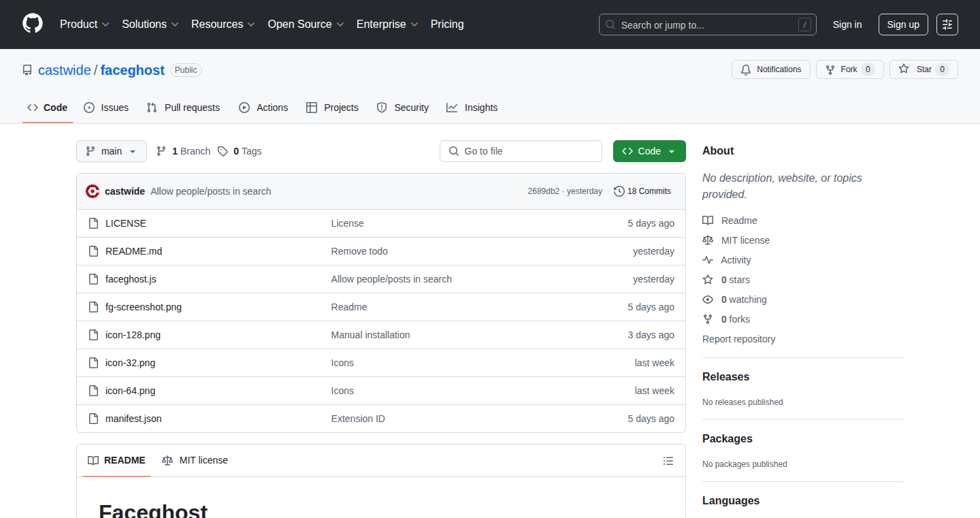Viewport: 980px width, 518px height.
Task: Open the Packages heading link
Action: click(x=728, y=438)
